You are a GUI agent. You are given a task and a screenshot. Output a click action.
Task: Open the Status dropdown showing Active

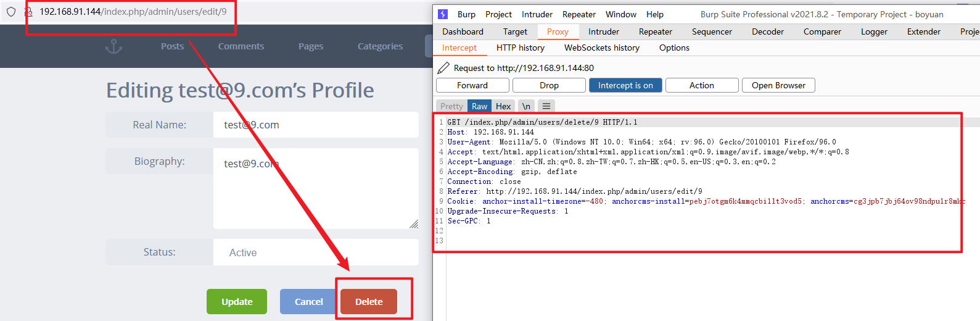316,252
